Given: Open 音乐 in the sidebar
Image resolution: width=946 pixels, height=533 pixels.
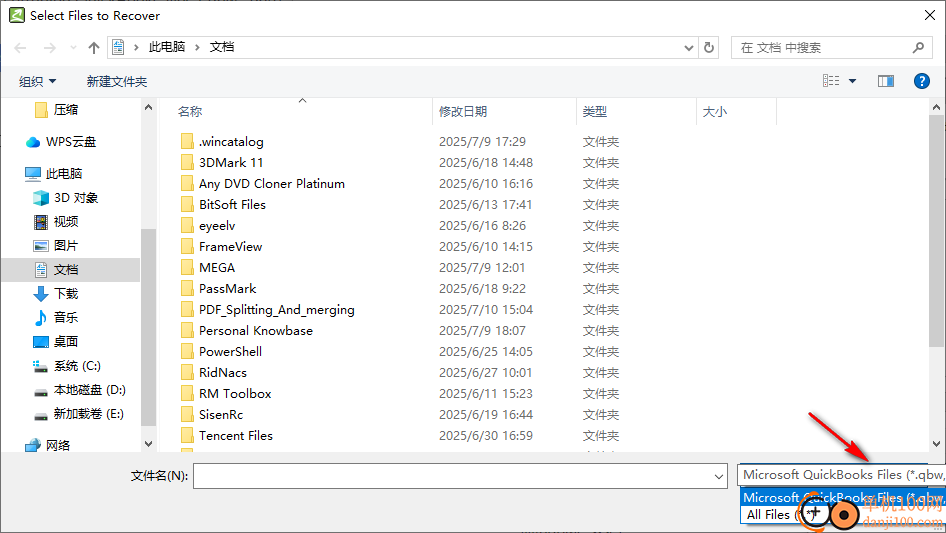Looking at the screenshot, I should (66, 318).
